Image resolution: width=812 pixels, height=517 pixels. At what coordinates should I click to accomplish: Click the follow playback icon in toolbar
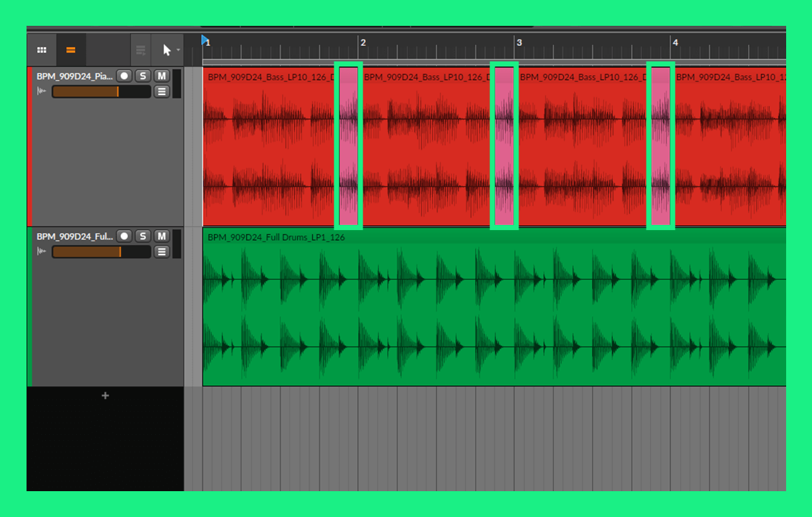coord(140,50)
